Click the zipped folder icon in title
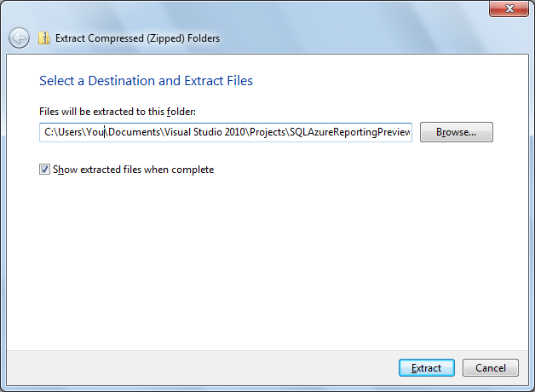The width and height of the screenshot is (535, 392). [x=44, y=38]
